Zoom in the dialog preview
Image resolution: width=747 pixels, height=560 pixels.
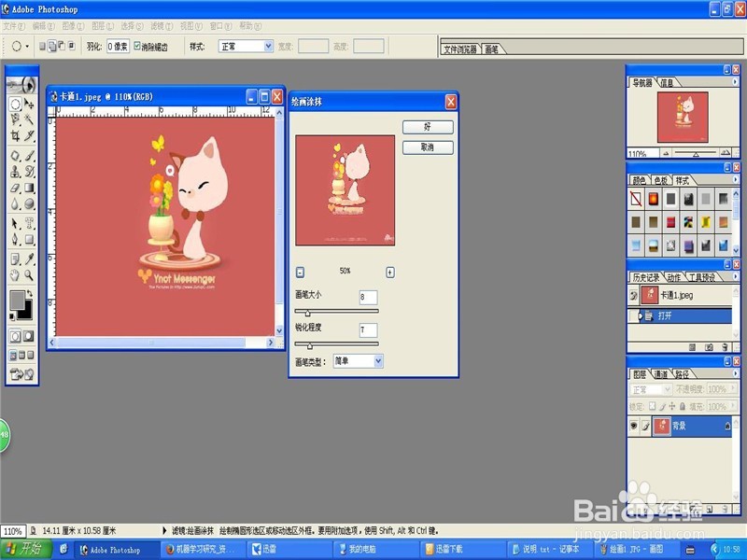point(389,272)
